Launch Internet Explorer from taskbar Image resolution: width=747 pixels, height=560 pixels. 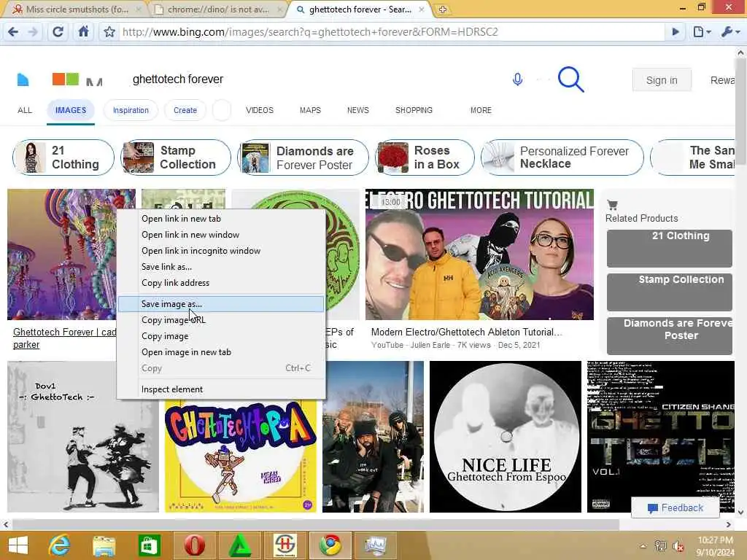coord(59,545)
